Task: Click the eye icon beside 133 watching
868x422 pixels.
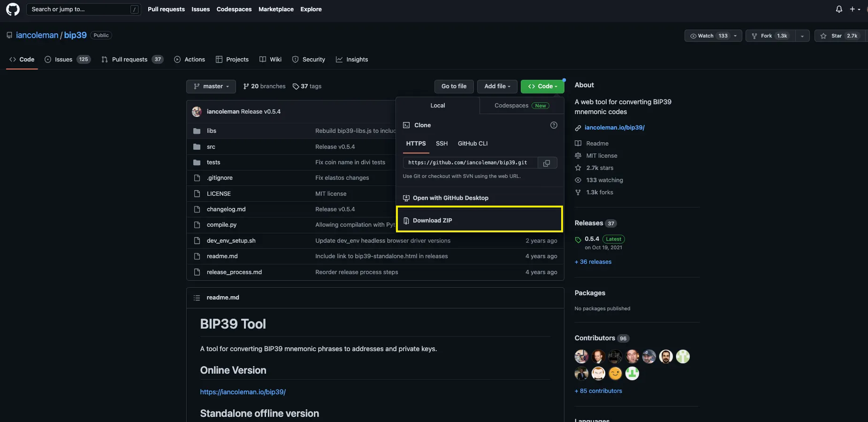Action: (578, 180)
